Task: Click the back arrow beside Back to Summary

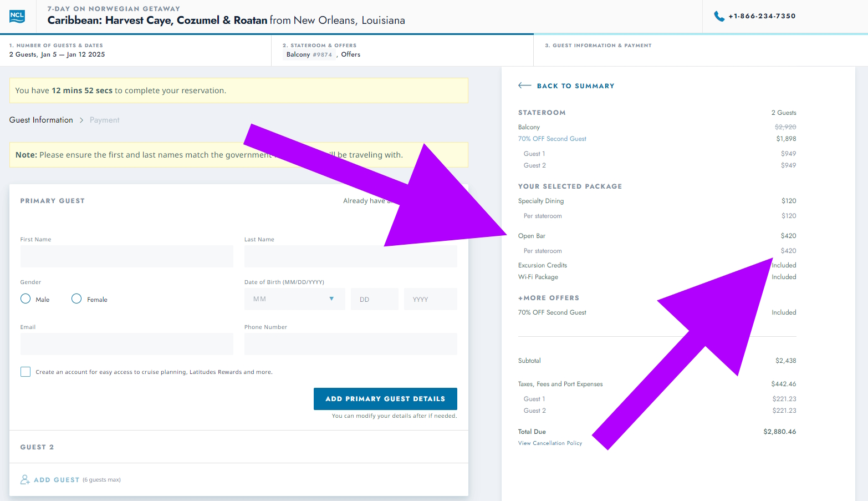Action: point(524,85)
